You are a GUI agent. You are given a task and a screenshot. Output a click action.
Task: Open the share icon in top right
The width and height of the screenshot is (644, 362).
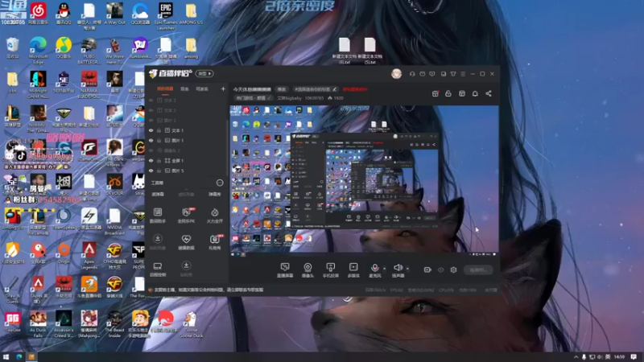(489, 93)
